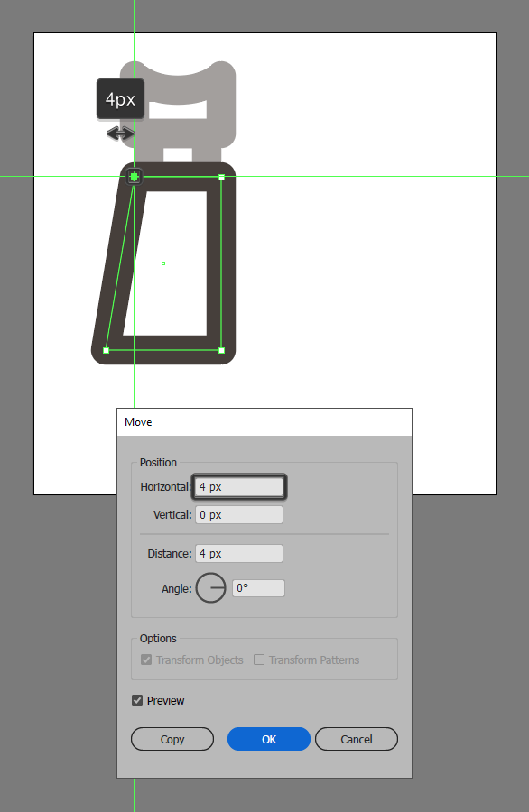Click the double-arrow move cursor icon

[x=120, y=134]
